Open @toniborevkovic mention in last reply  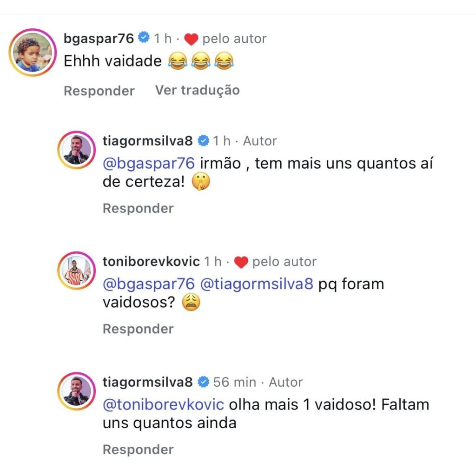point(163,405)
